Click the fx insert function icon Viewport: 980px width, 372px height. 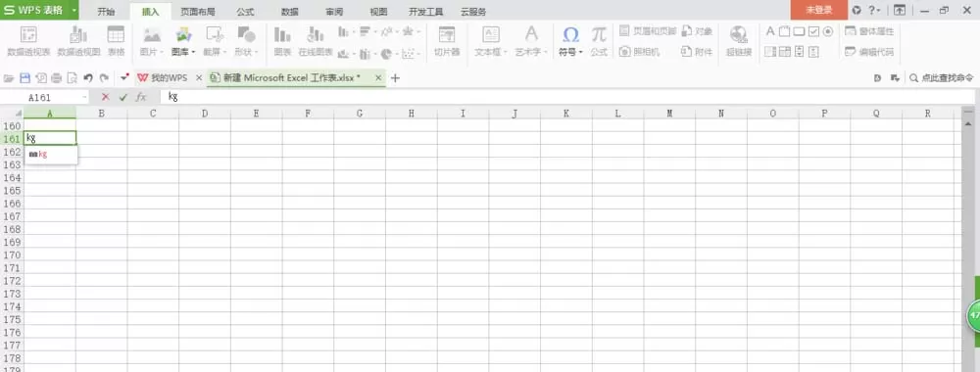pyautogui.click(x=141, y=97)
